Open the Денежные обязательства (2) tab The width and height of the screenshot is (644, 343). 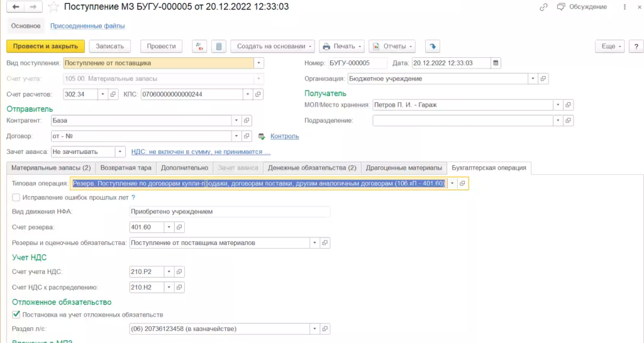(x=312, y=168)
